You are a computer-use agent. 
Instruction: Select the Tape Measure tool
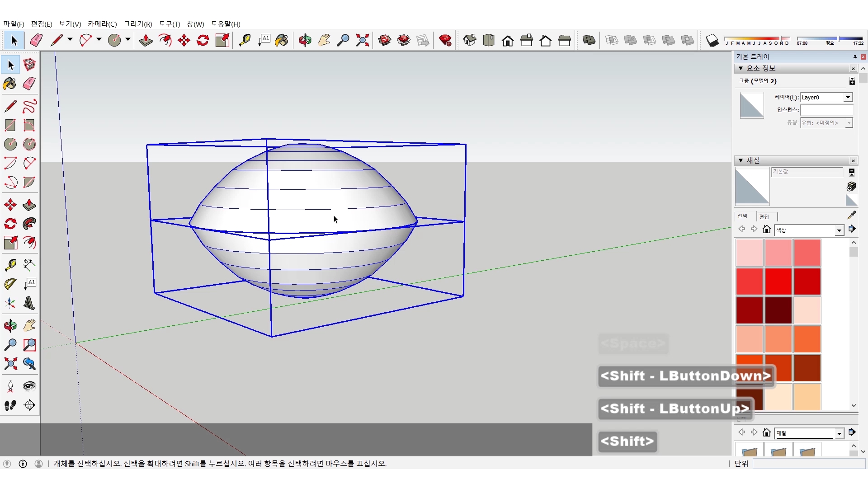point(10,265)
